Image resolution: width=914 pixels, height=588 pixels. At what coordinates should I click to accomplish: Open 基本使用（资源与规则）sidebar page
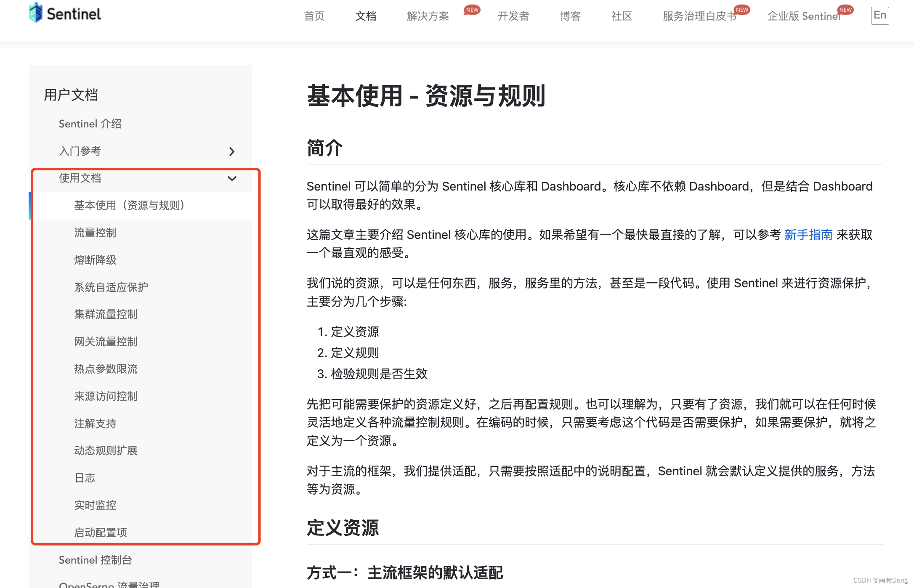(130, 205)
